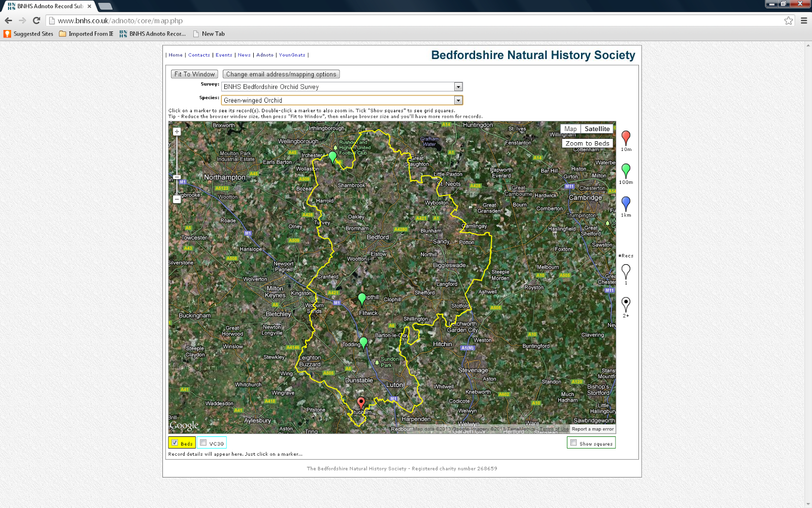This screenshot has width=812, height=508.
Task: Go to Home page link
Action: pos(176,55)
